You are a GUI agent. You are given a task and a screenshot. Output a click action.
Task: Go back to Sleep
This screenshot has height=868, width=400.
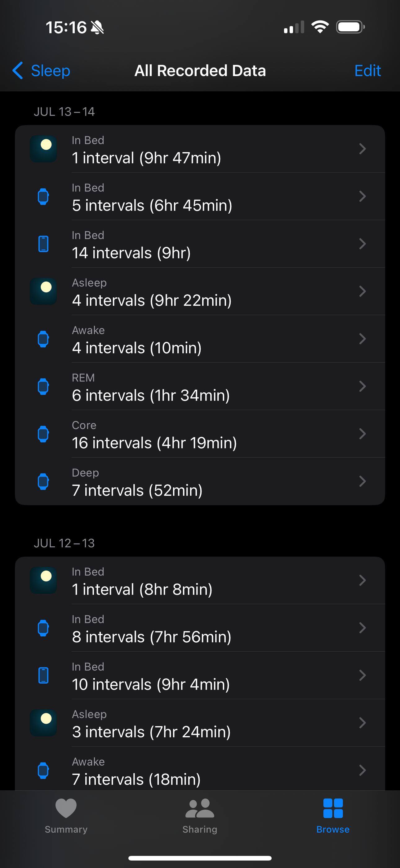pos(42,71)
